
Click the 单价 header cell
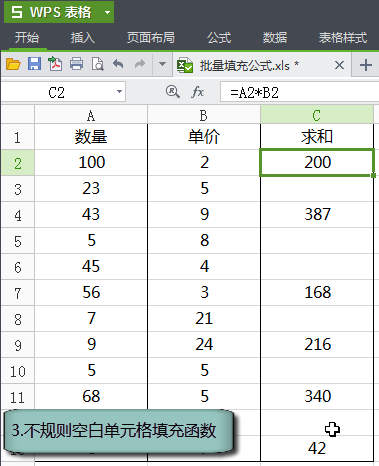tap(204, 137)
